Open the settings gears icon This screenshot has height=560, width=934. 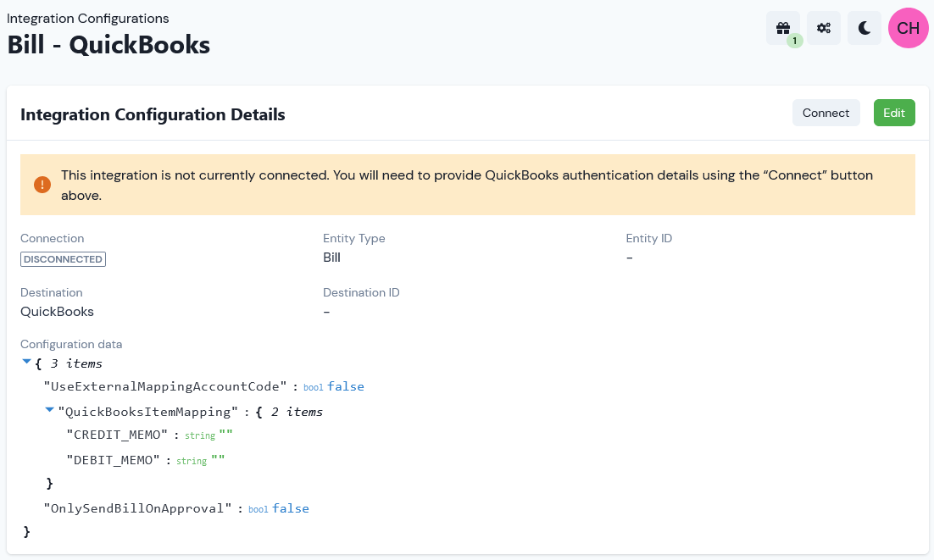tap(824, 28)
